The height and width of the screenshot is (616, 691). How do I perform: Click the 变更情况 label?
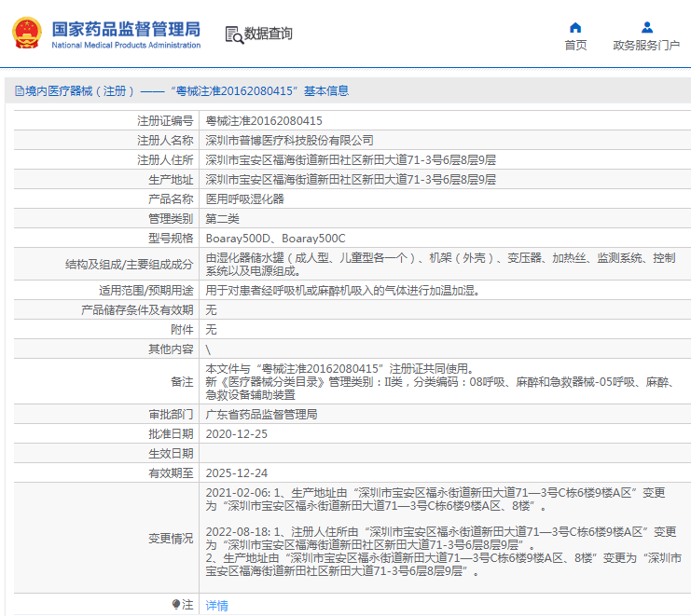(171, 539)
